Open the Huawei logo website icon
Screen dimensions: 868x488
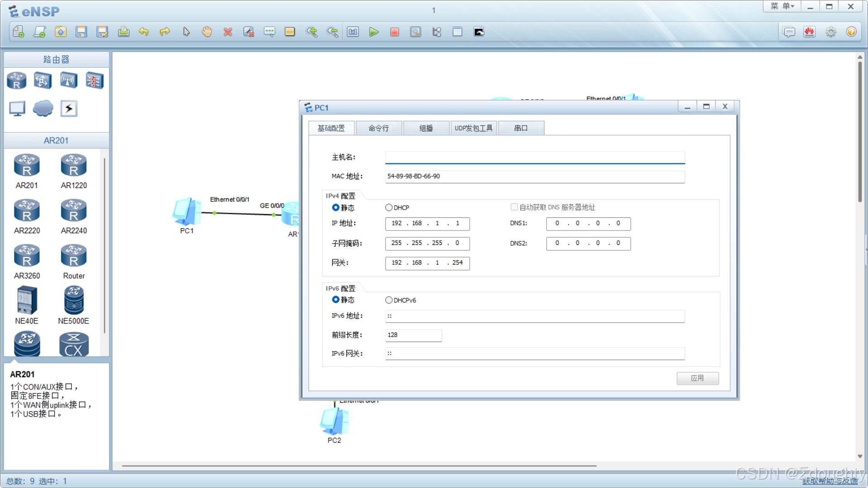pyautogui.click(x=809, y=32)
